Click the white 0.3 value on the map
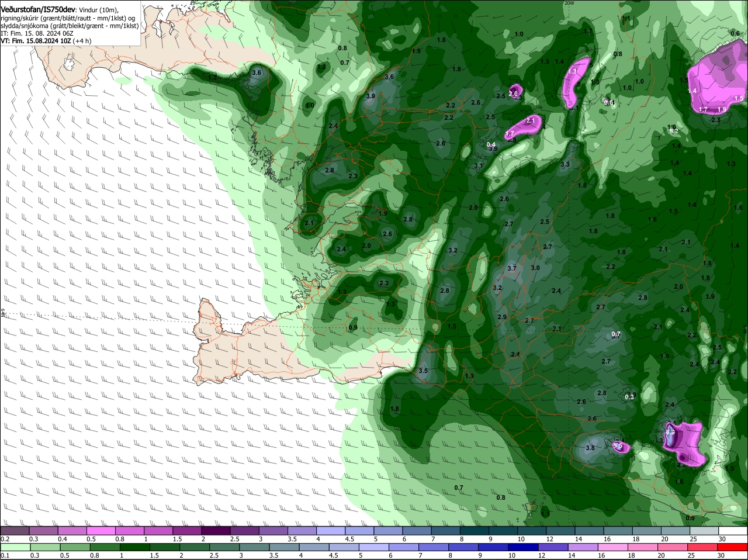The height and width of the screenshot is (560, 748). point(629,397)
